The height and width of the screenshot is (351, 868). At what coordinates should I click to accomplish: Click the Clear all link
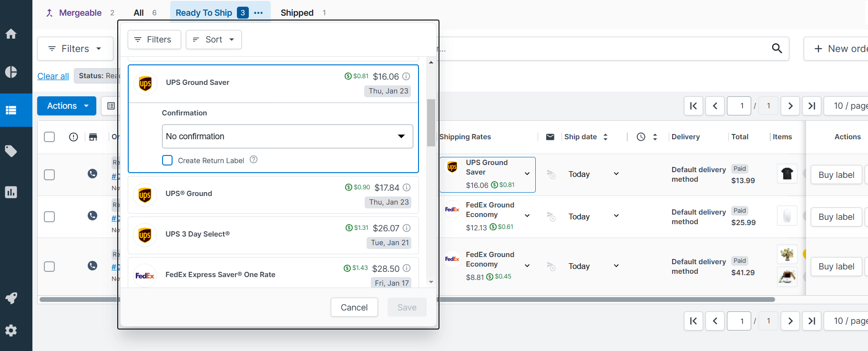53,76
